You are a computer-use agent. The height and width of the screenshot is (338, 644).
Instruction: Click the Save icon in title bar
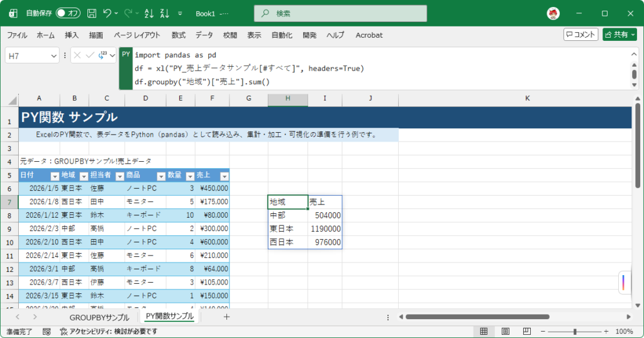(x=92, y=13)
